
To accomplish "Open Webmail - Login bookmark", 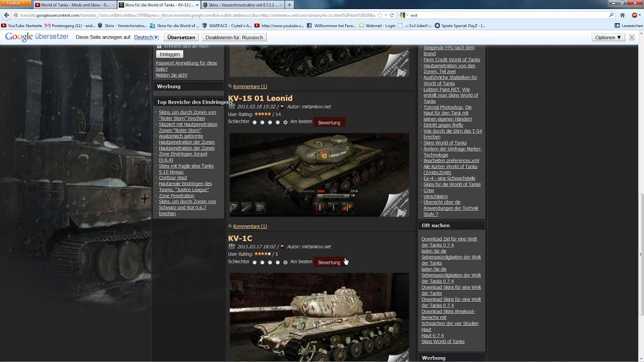I will click(x=377, y=25).
